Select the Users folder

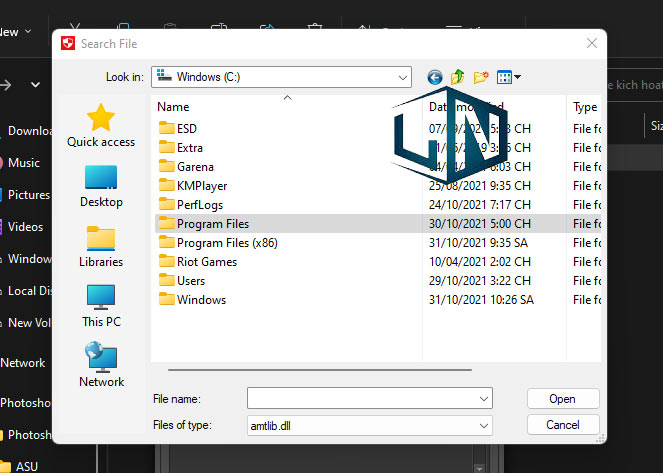tap(190, 281)
